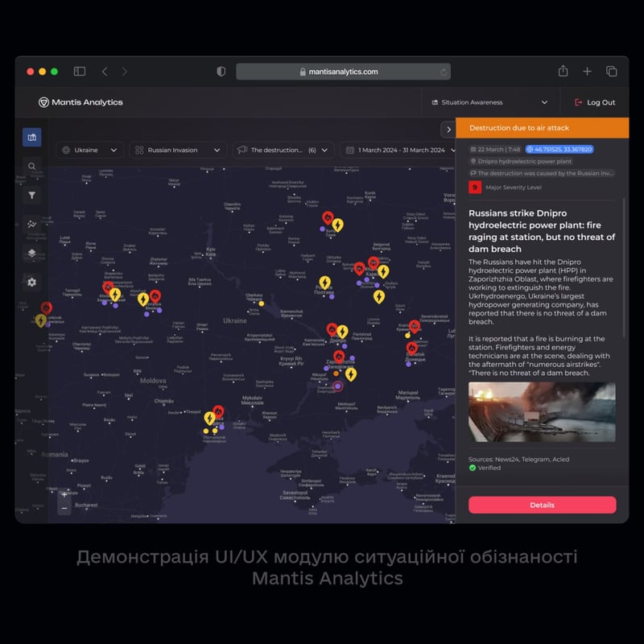
Task: Click the red Details button
Action: pos(542,505)
